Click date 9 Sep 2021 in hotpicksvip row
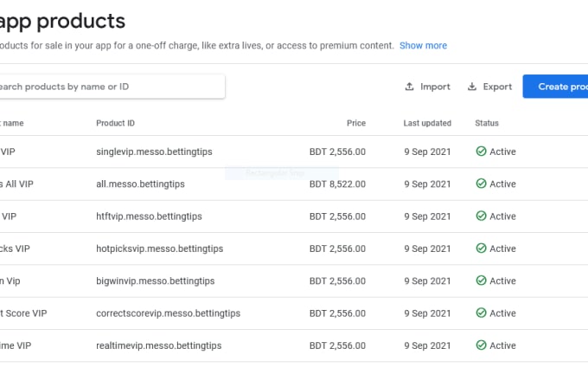 click(427, 249)
